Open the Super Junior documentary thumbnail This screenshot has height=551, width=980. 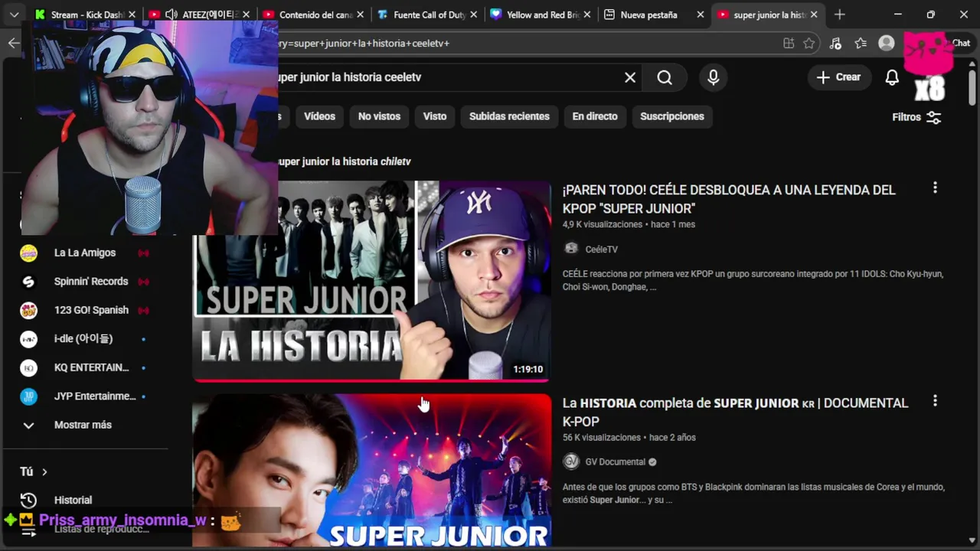point(371,471)
